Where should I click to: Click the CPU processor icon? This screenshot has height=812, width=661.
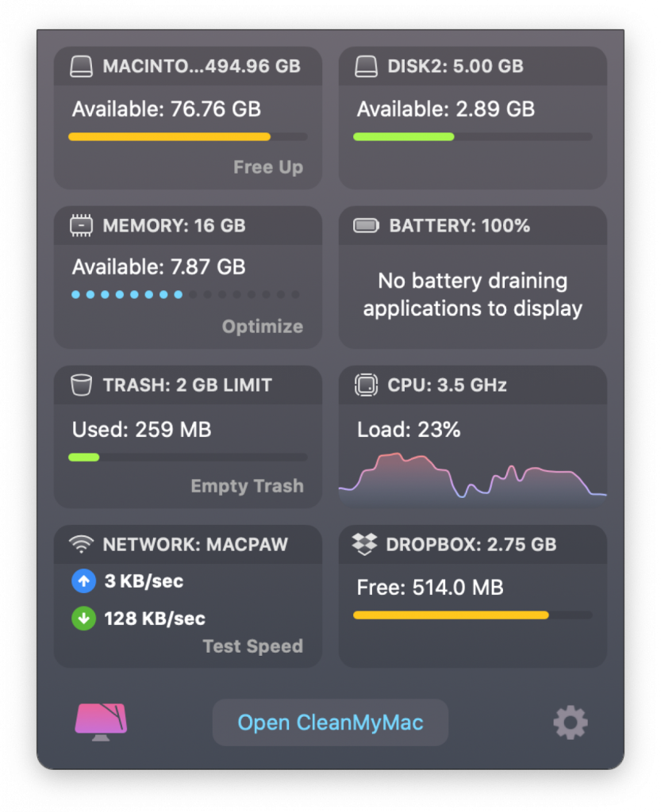click(x=366, y=385)
